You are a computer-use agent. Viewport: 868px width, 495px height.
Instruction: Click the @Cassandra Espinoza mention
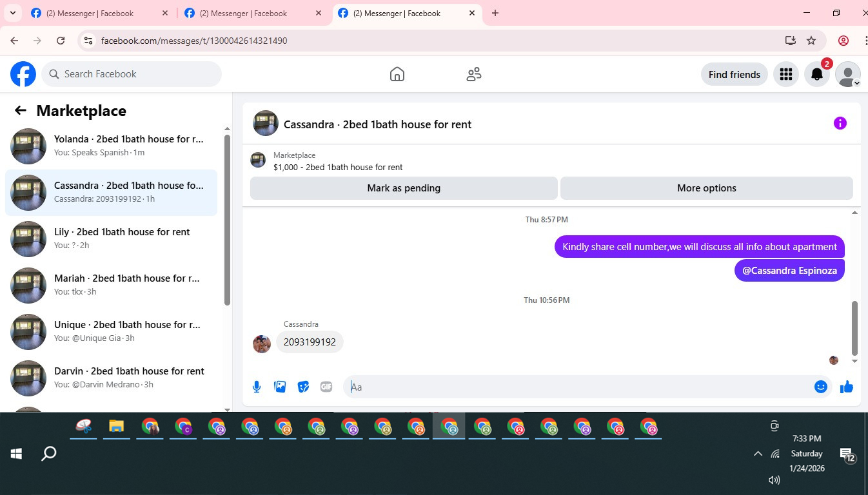click(789, 270)
